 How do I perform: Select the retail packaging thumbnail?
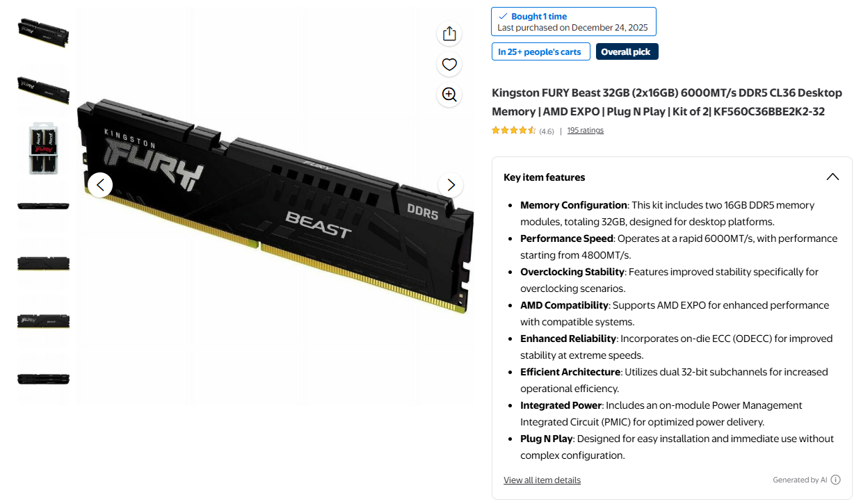43,148
